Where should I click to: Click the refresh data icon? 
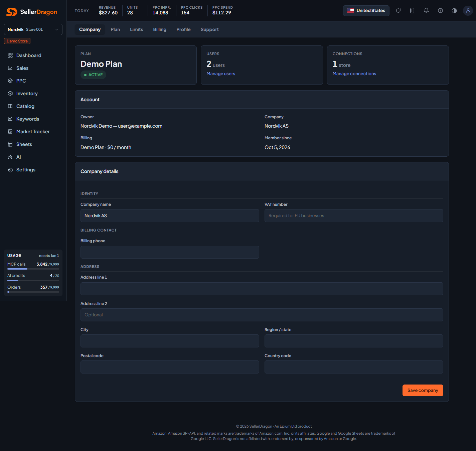tap(398, 11)
